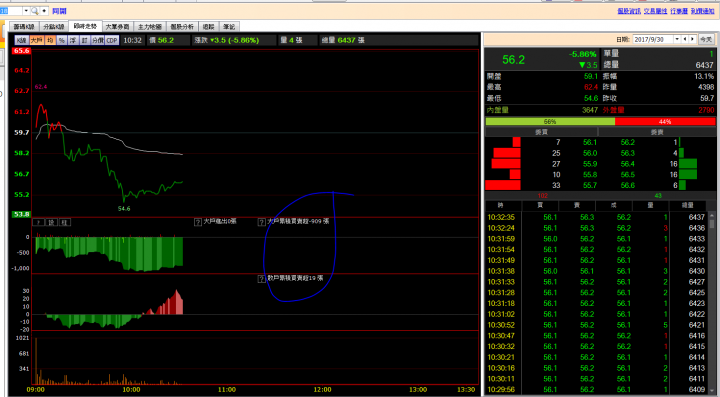
Task: Go to the next date with right arrow
Action: point(692,39)
